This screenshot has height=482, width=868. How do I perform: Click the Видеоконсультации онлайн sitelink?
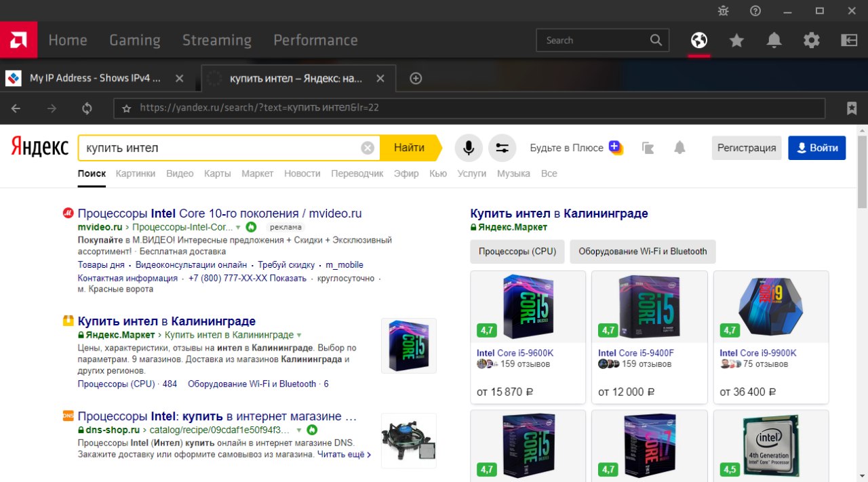click(x=191, y=265)
